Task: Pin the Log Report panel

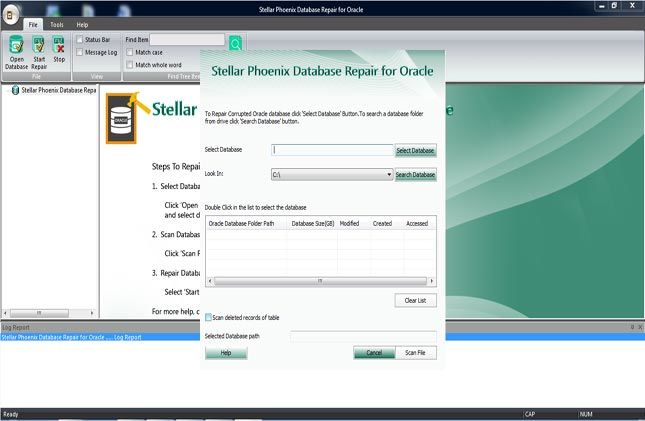Action: click(632, 327)
